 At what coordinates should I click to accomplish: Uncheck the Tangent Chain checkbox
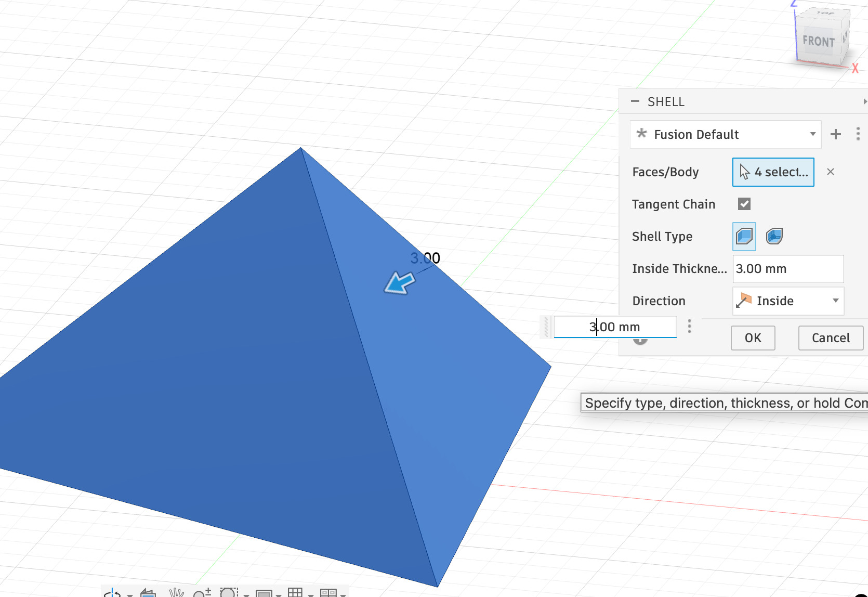tap(744, 204)
